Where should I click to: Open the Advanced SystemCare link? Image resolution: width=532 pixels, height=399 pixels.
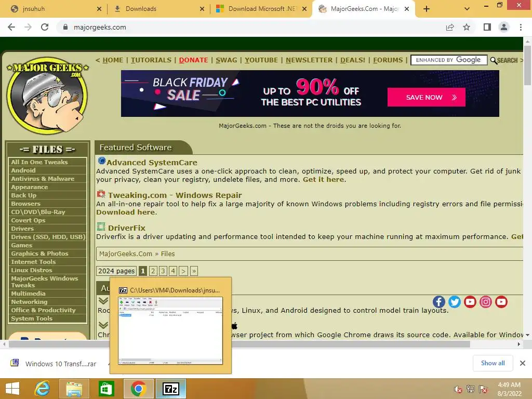pos(152,163)
